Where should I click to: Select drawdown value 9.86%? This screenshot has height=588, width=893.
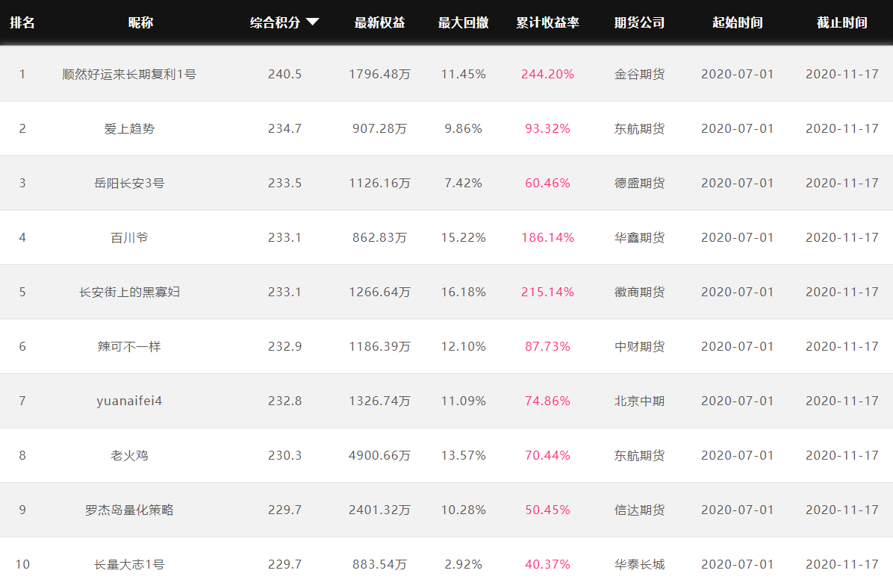point(463,128)
